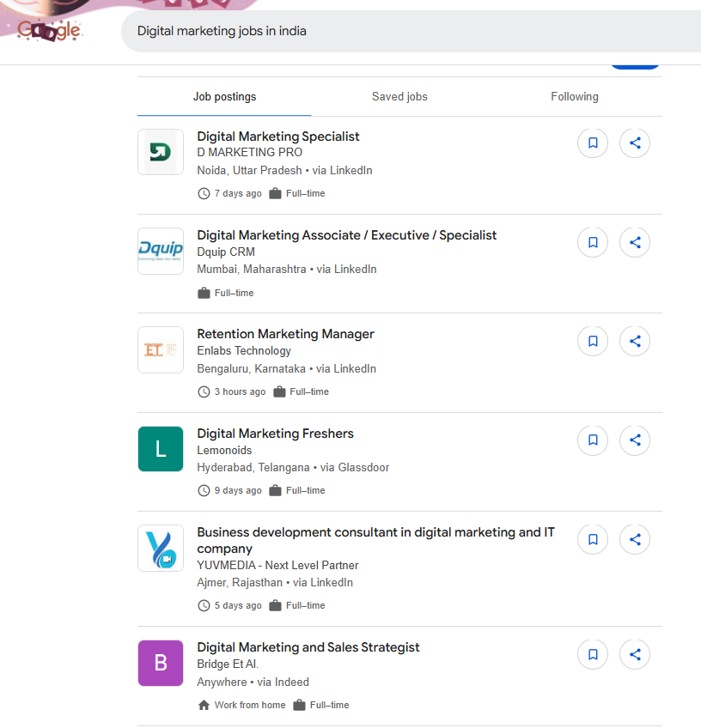The width and height of the screenshot is (701, 728).
Task: Save the Retention Marketing Manager job
Action: tap(592, 342)
